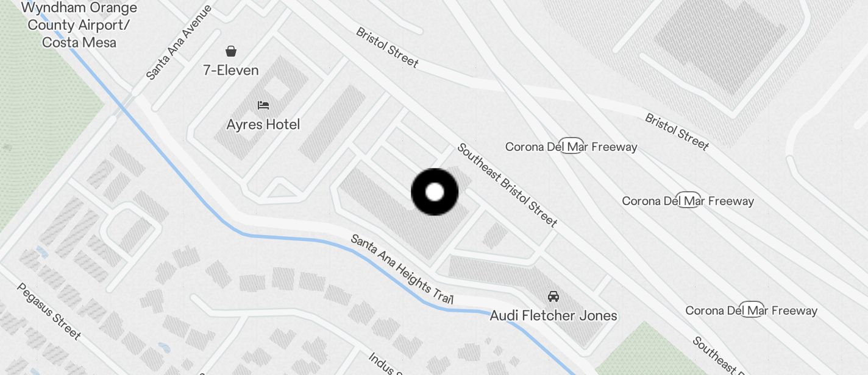Open the Audi Fletcher Jones place label
This screenshot has width=868, height=375.
tap(553, 316)
